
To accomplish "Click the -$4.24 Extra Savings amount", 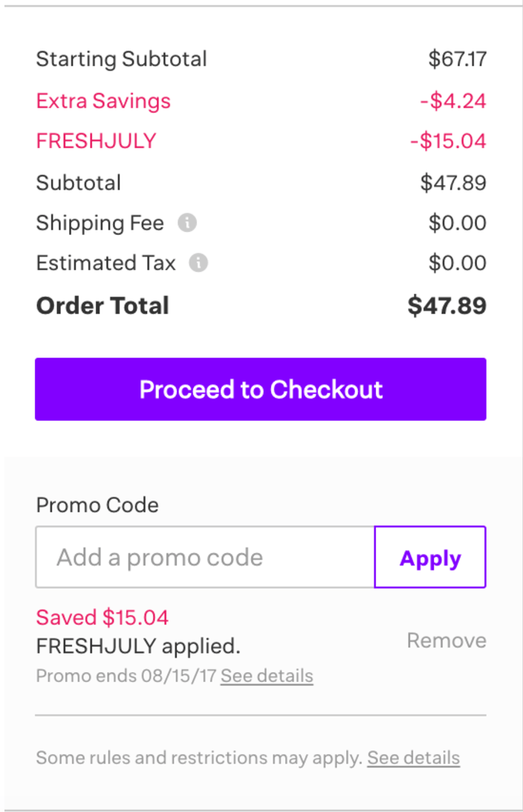I will [x=453, y=100].
